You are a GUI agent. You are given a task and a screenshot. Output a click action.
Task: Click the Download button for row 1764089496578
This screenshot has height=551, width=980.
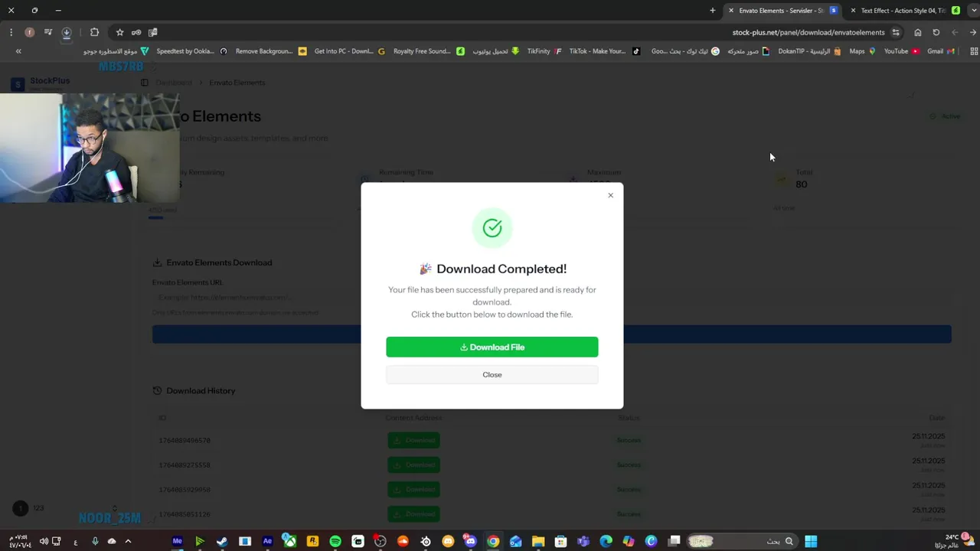tap(413, 440)
